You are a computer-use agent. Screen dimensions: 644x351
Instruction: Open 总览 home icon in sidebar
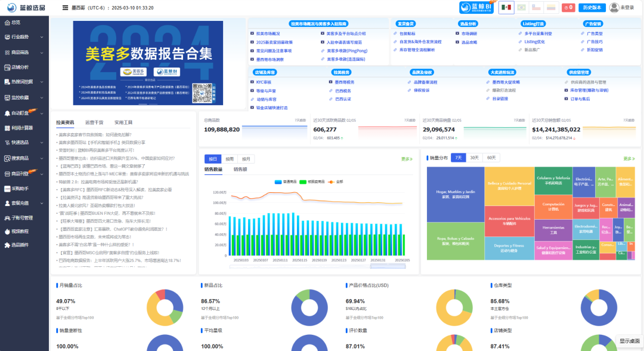click(7, 23)
